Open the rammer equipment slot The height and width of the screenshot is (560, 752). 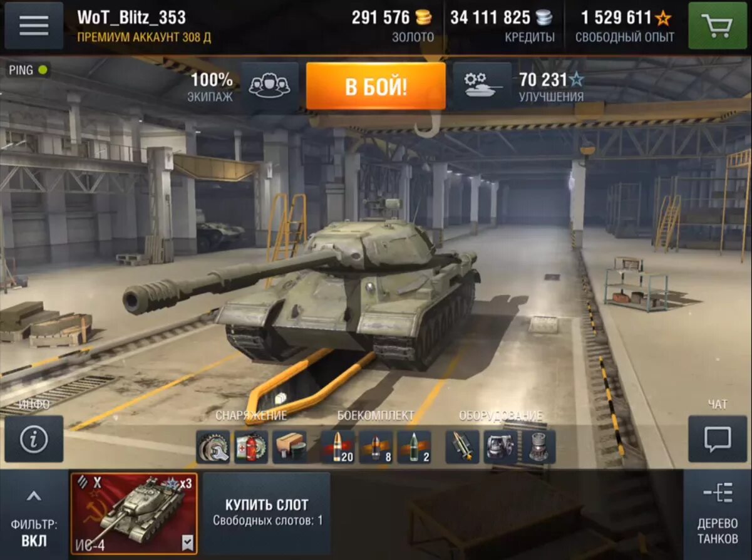(x=462, y=447)
